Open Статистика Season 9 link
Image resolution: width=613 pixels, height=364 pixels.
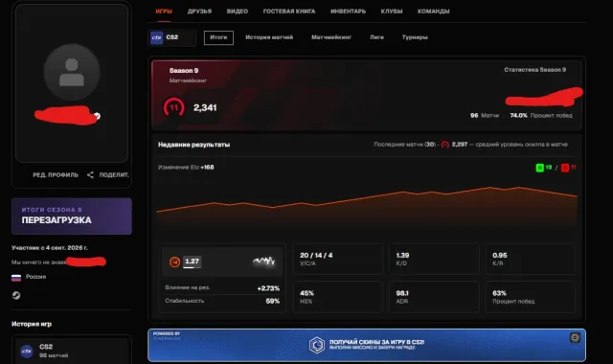534,70
